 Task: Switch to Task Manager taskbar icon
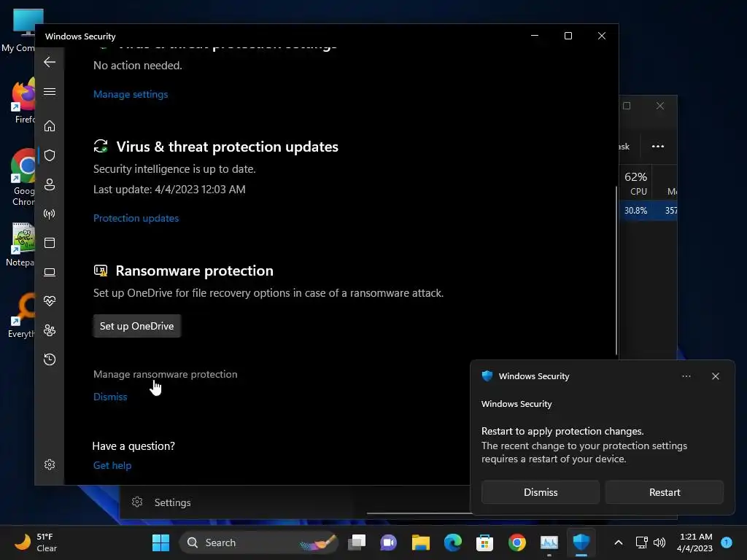click(x=549, y=542)
